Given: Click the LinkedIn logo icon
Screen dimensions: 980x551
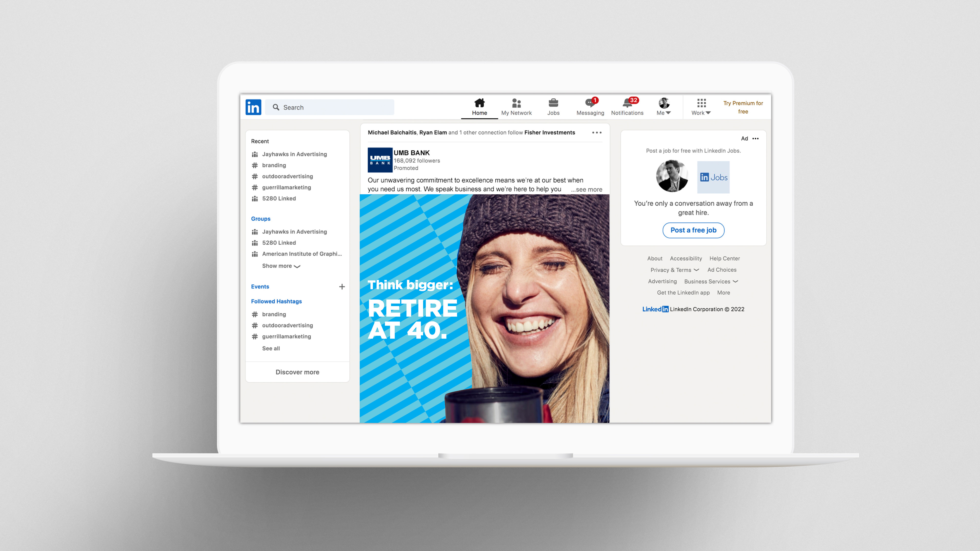Looking at the screenshot, I should click(253, 107).
